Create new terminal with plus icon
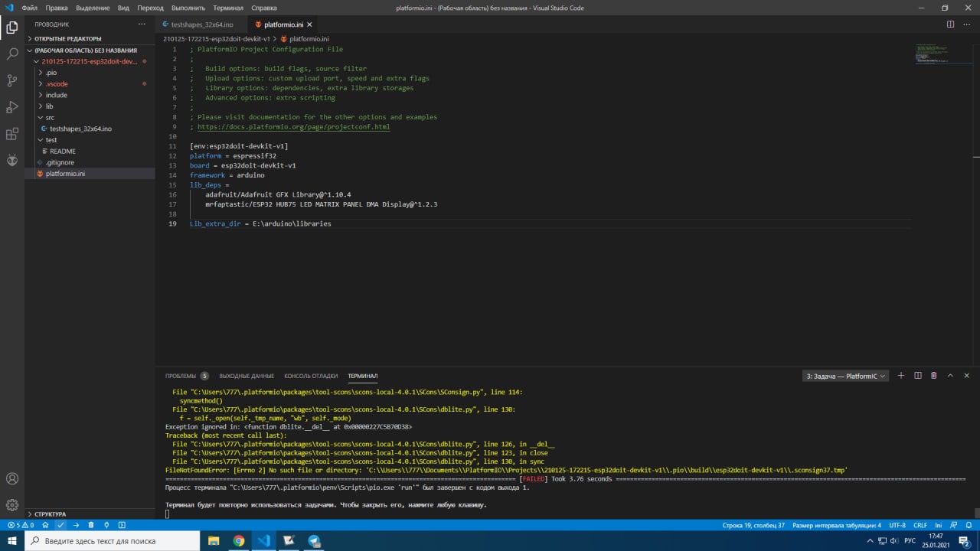 click(x=901, y=376)
